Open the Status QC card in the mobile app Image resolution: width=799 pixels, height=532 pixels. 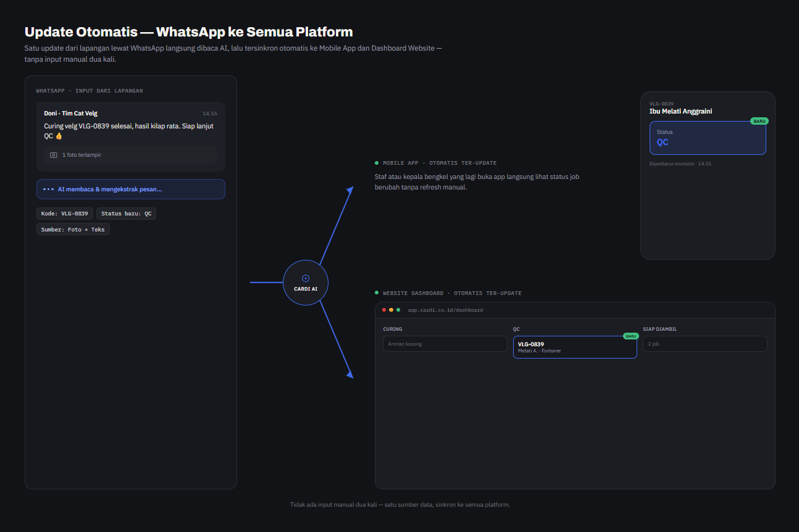(708, 138)
